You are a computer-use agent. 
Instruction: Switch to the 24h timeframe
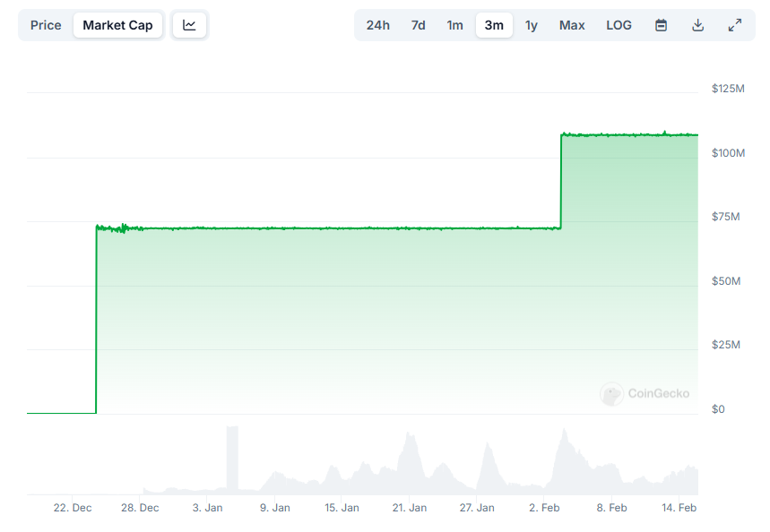pos(377,25)
